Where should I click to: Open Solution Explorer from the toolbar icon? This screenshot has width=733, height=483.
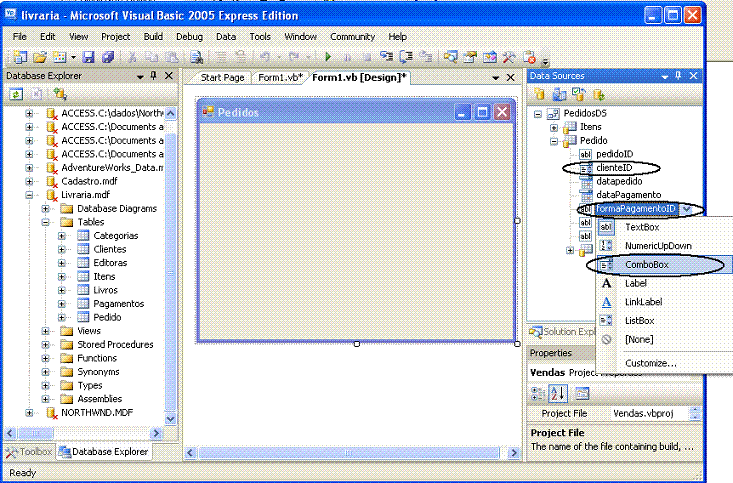(450, 57)
